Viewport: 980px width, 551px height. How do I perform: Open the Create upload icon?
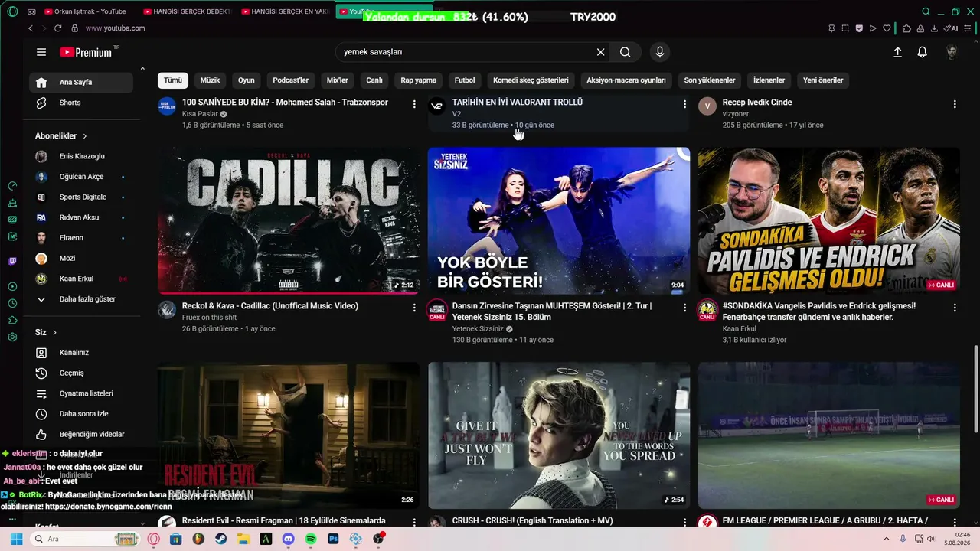coord(898,52)
